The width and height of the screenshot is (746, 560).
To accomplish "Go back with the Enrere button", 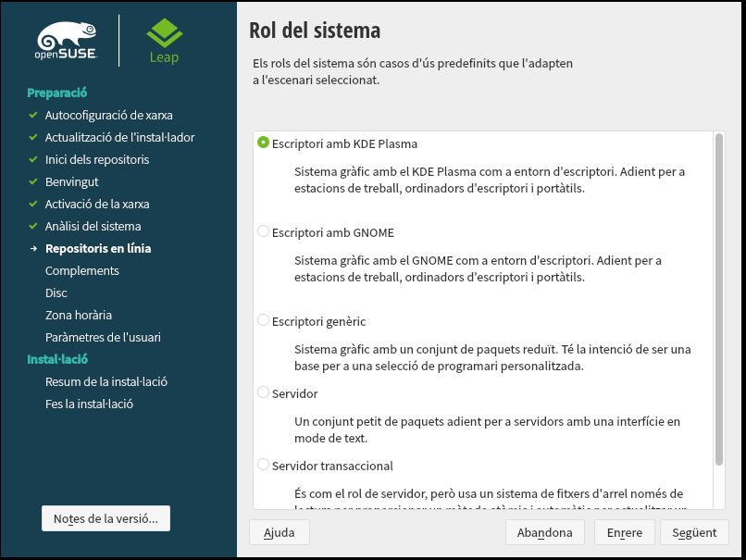I will pyautogui.click(x=625, y=532).
